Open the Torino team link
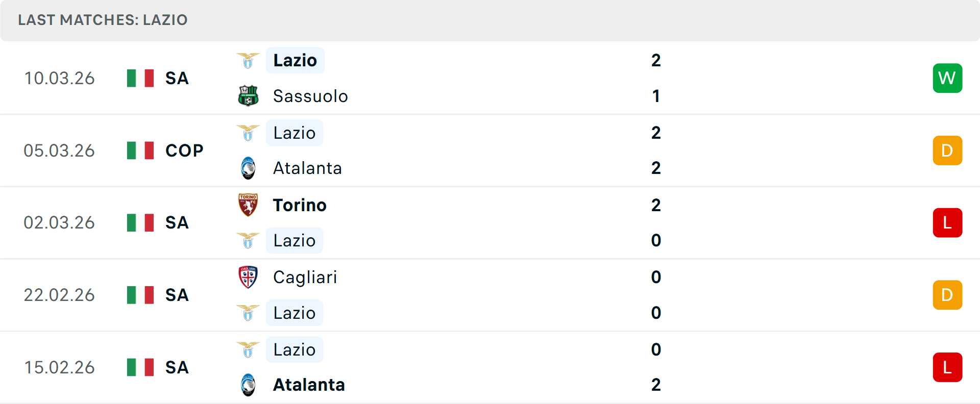 click(x=300, y=205)
